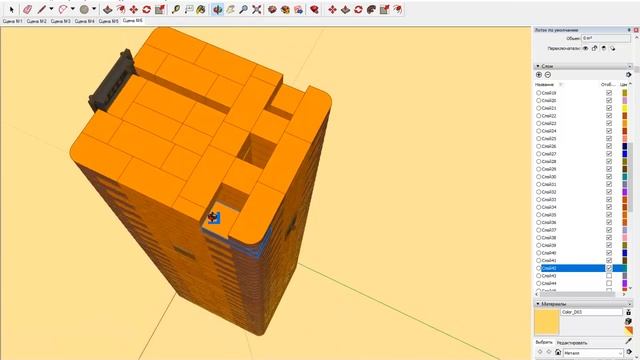Viewport: 640px width, 360px height.
Task: Choose the Arc tool
Action: point(63,9)
